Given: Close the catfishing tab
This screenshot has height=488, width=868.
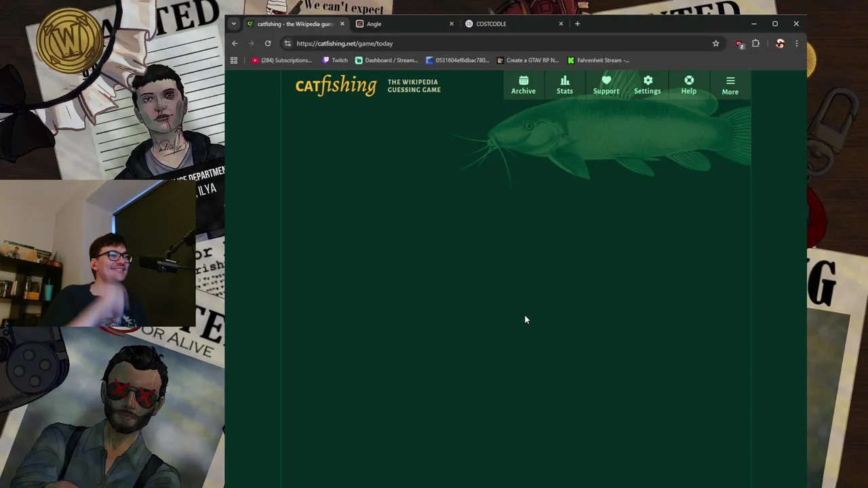Looking at the screenshot, I should [x=342, y=24].
